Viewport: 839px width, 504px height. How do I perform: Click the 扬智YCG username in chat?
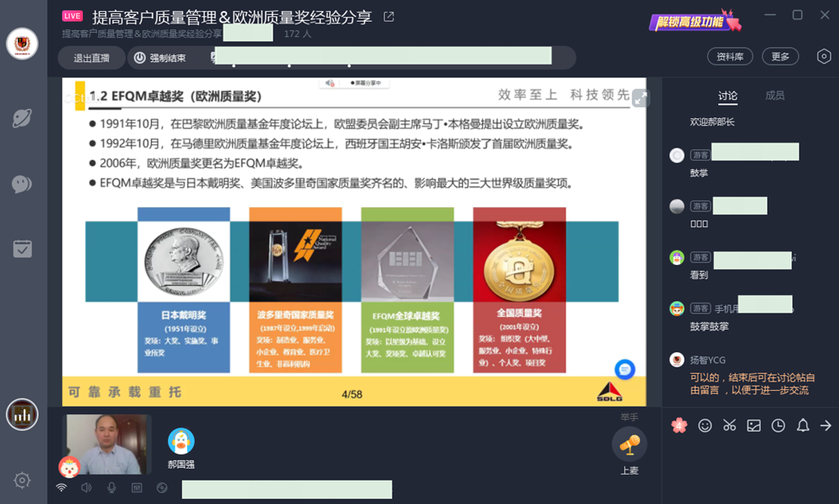(707, 360)
